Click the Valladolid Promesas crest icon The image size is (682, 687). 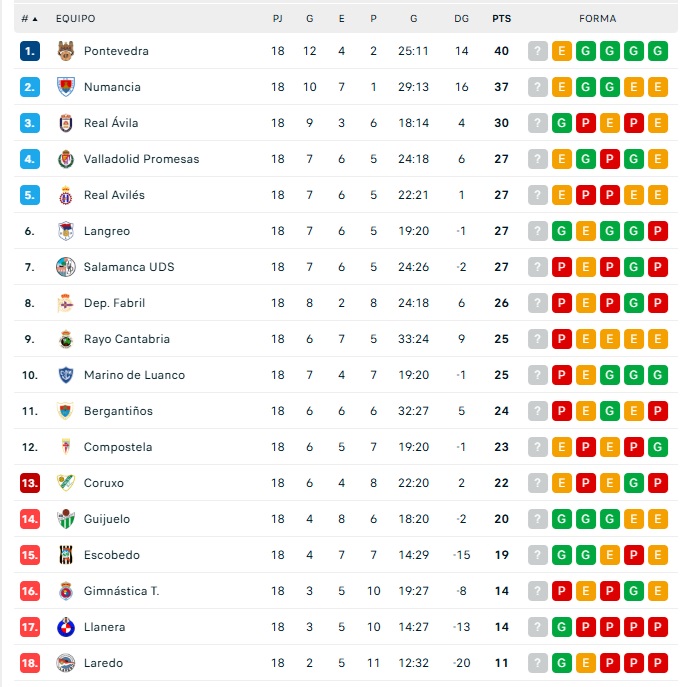65,159
